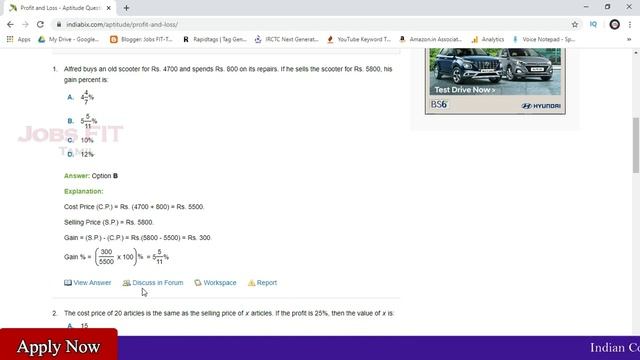
Task: Open the Blogger Jobs FIT bookmark
Action: point(142,39)
